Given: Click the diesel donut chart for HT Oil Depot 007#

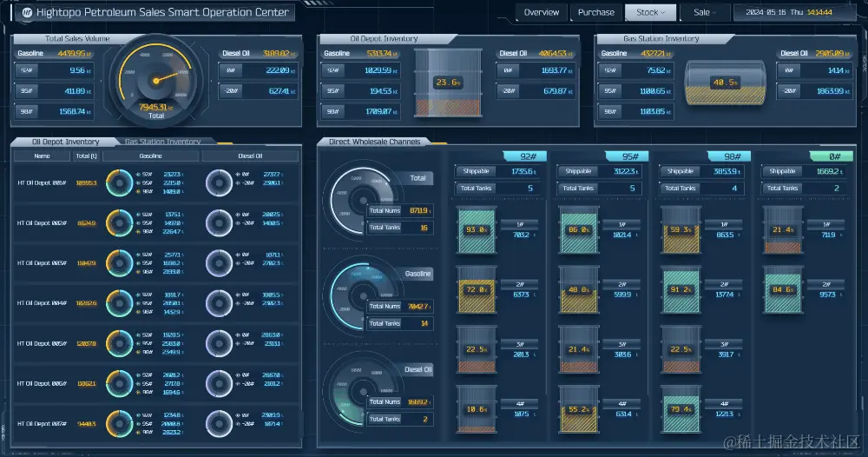Looking at the screenshot, I should (220, 424).
